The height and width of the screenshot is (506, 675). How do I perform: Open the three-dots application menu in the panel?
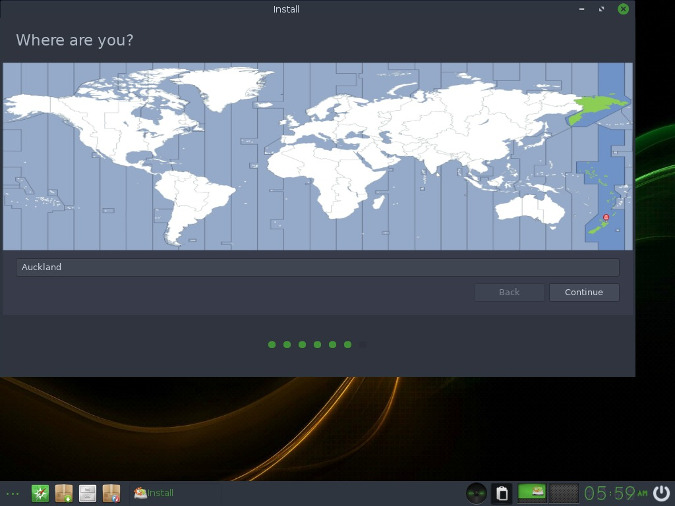[12, 493]
